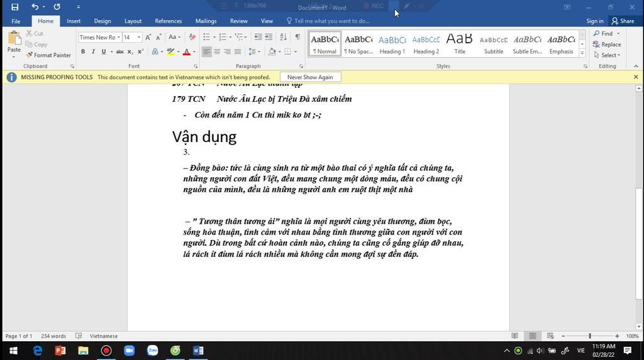The image size is (644, 360).
Task: Increase paragraph indent
Action: (x=268, y=37)
